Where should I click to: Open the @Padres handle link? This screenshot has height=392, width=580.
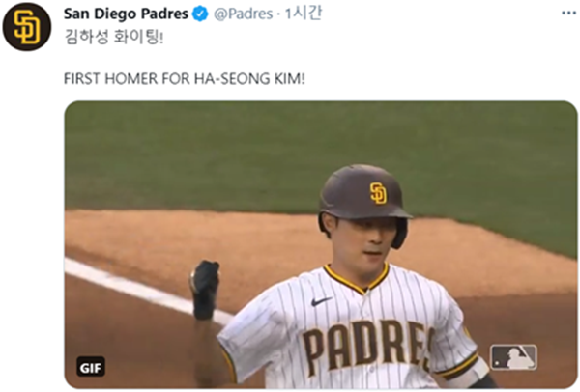pos(243,14)
